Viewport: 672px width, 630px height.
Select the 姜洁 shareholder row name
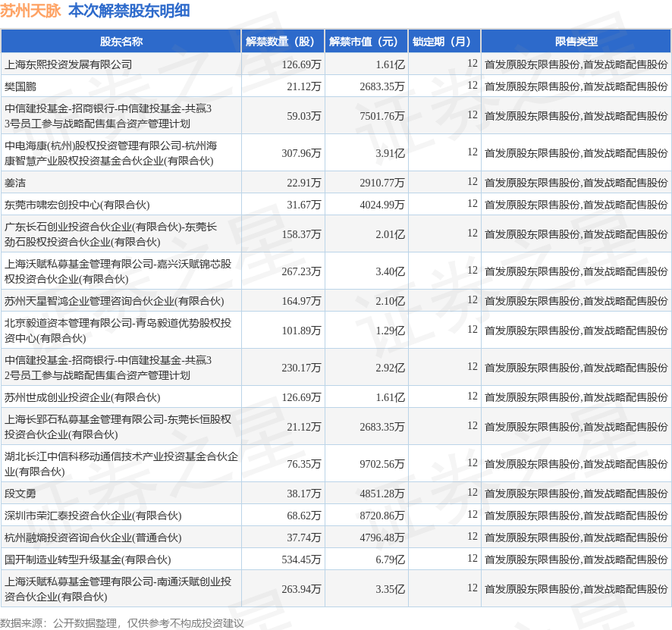[15, 183]
